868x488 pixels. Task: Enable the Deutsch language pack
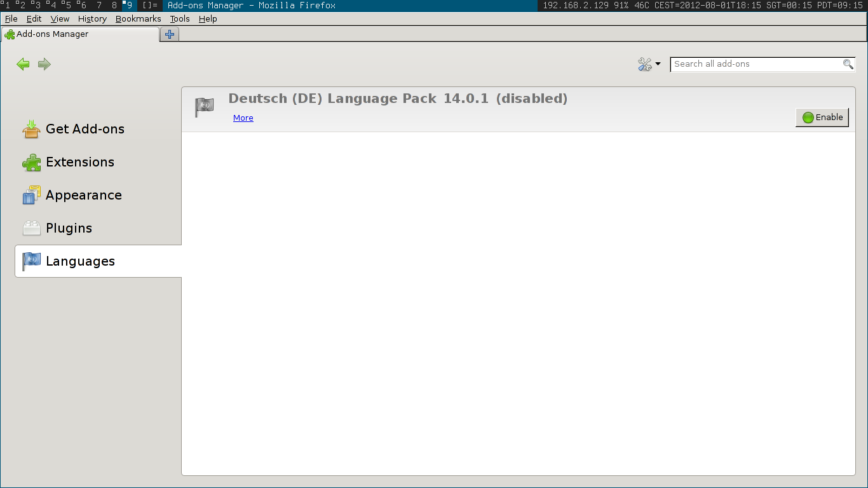pos(822,118)
